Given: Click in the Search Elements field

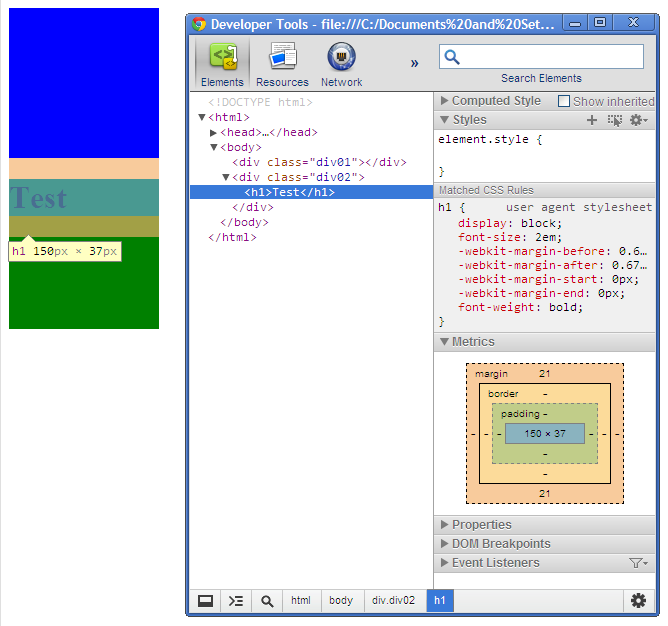Looking at the screenshot, I should [x=541, y=57].
